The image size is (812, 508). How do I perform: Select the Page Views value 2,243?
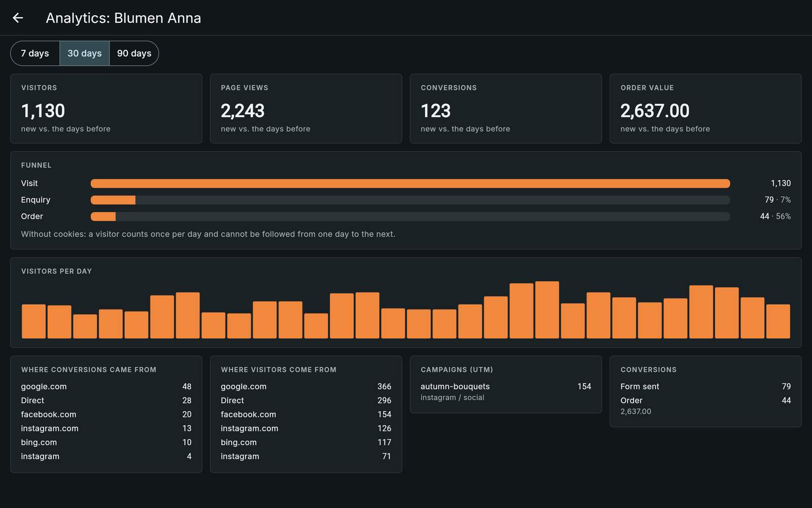[243, 111]
